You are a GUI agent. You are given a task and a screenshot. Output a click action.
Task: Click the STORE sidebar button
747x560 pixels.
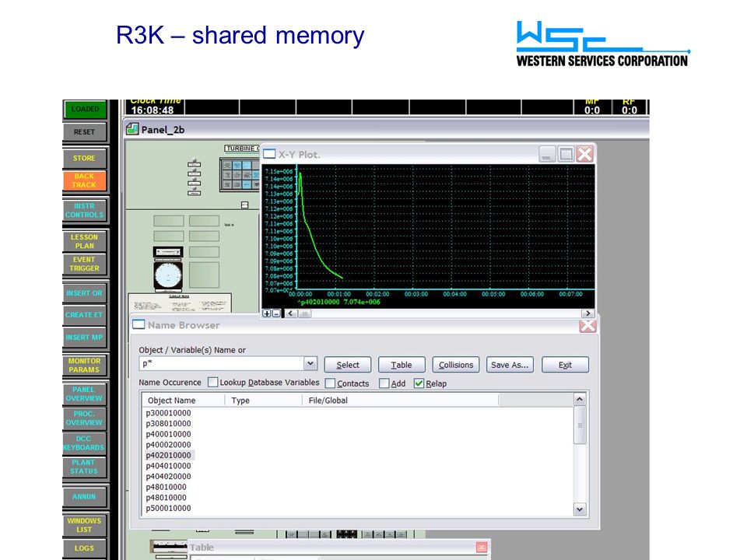coord(84,158)
